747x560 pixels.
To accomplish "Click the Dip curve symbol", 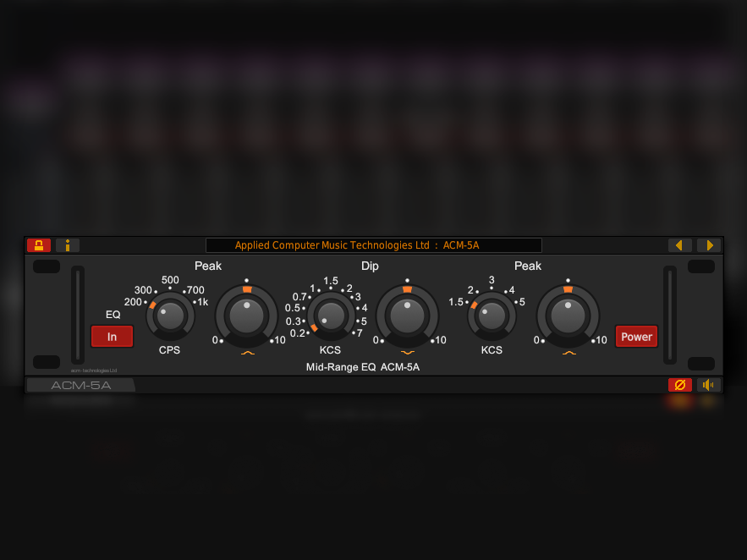I will [x=408, y=352].
